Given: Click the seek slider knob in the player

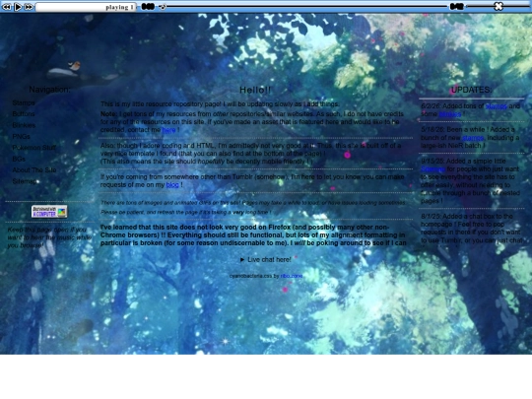Looking at the screenshot, I should [x=163, y=7].
